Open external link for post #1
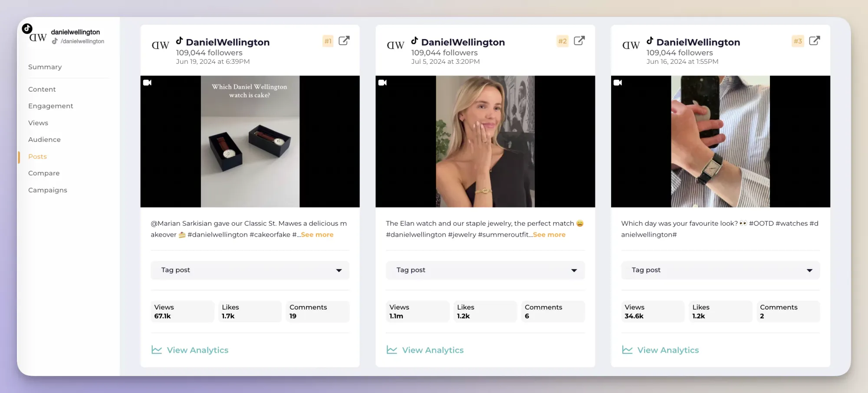The image size is (868, 393). coord(344,41)
